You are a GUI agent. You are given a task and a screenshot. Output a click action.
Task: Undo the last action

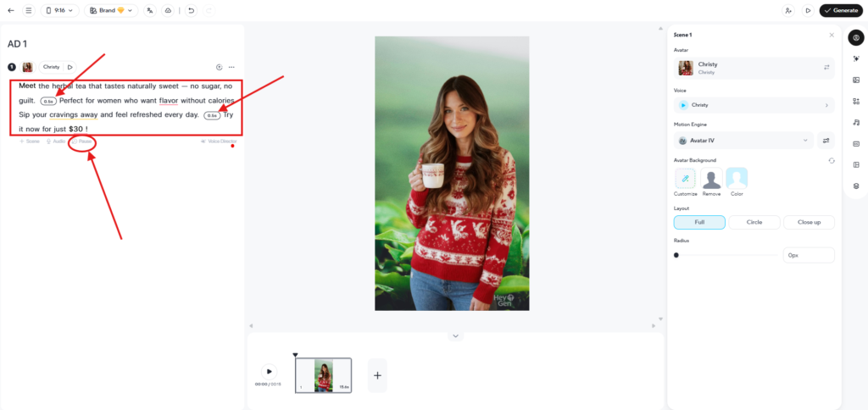pos(191,10)
